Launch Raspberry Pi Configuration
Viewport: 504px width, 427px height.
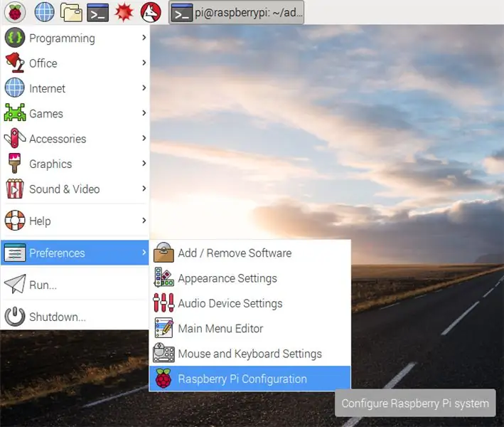pos(250,379)
